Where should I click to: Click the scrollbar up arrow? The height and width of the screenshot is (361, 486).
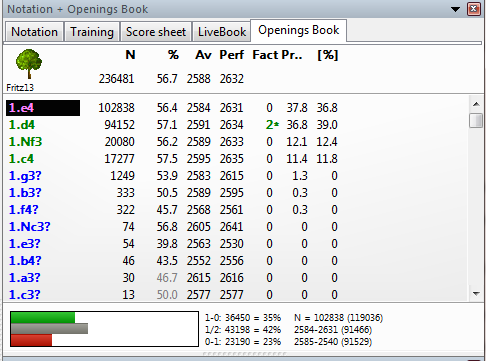point(476,104)
